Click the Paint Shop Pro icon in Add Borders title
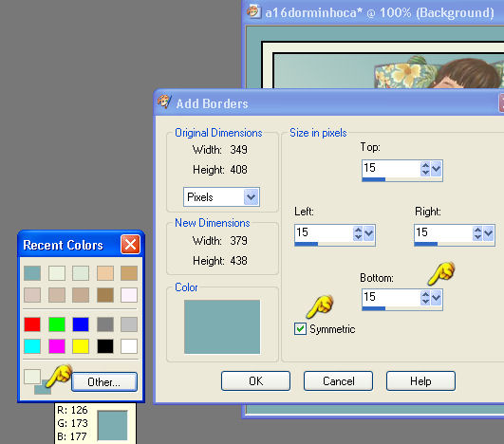This screenshot has height=444, width=504. pos(164,102)
